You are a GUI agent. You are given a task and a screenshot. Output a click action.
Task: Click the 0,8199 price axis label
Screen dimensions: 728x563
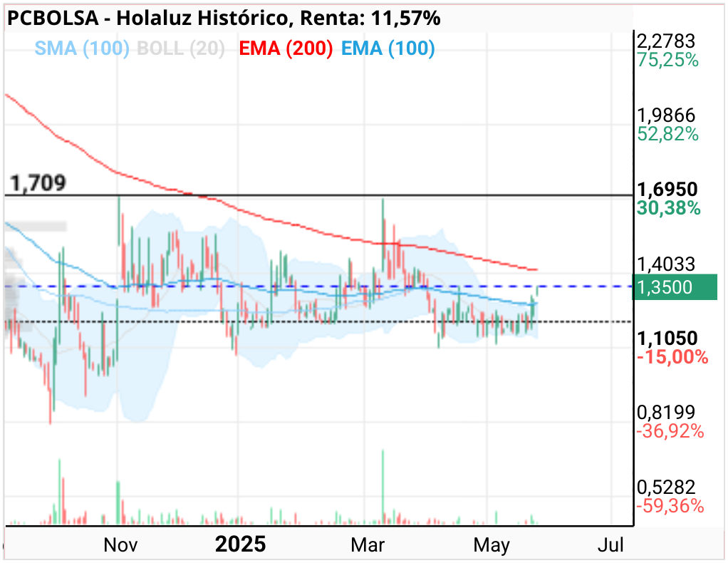tap(666, 412)
